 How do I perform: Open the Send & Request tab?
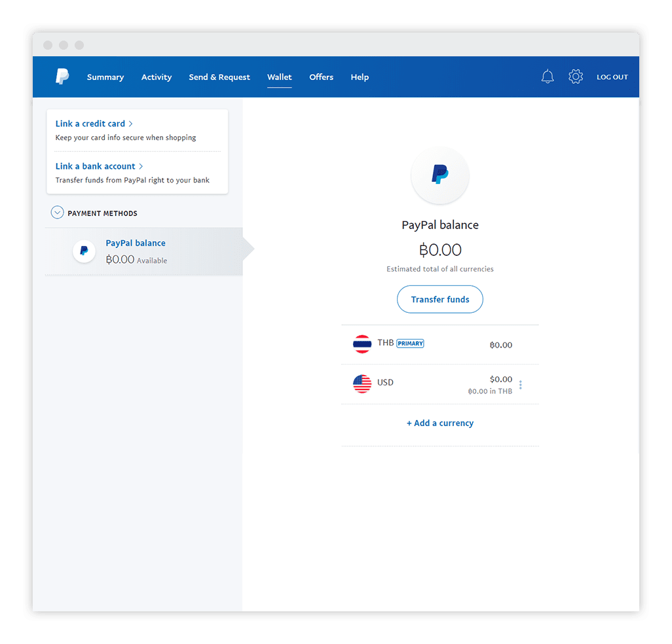219,77
